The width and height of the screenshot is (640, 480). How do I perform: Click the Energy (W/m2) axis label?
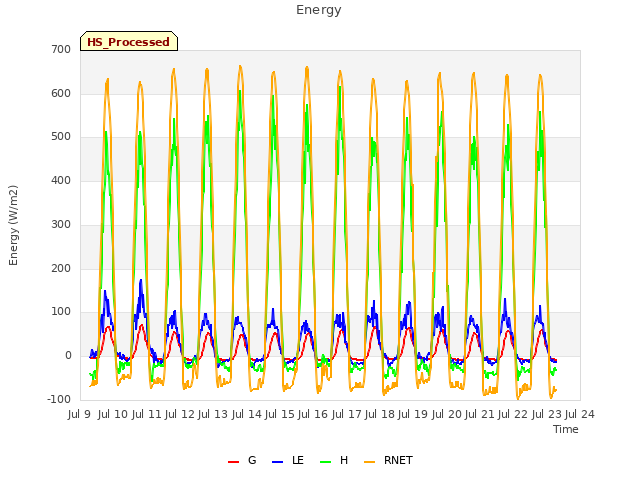(x=13, y=225)
